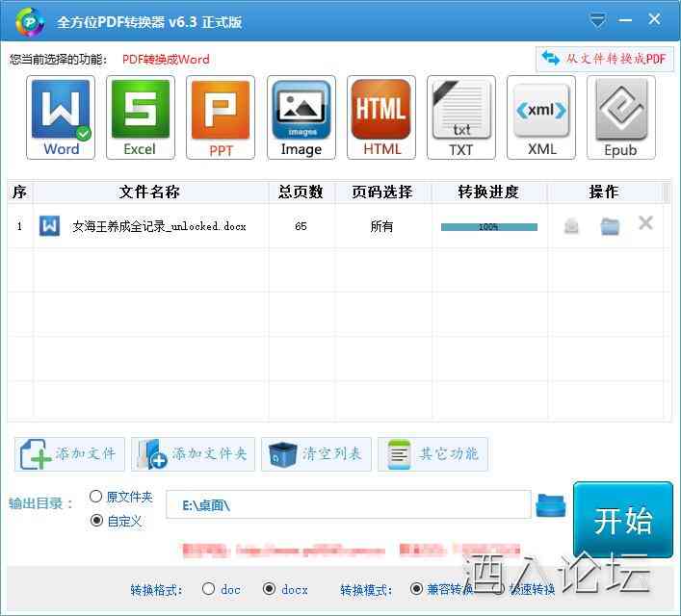Pick the Epub conversion icon
Viewport: 681px width, 616px height.
pos(620,117)
